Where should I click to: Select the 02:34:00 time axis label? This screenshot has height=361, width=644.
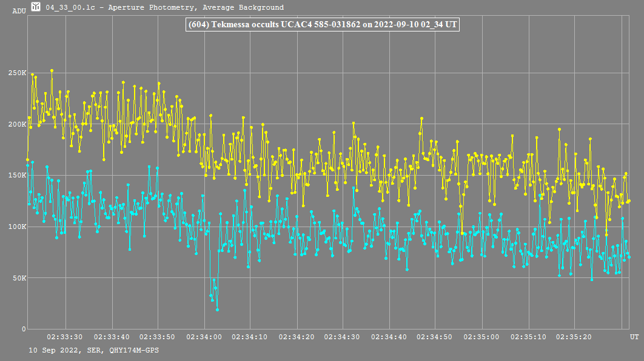(x=204, y=336)
